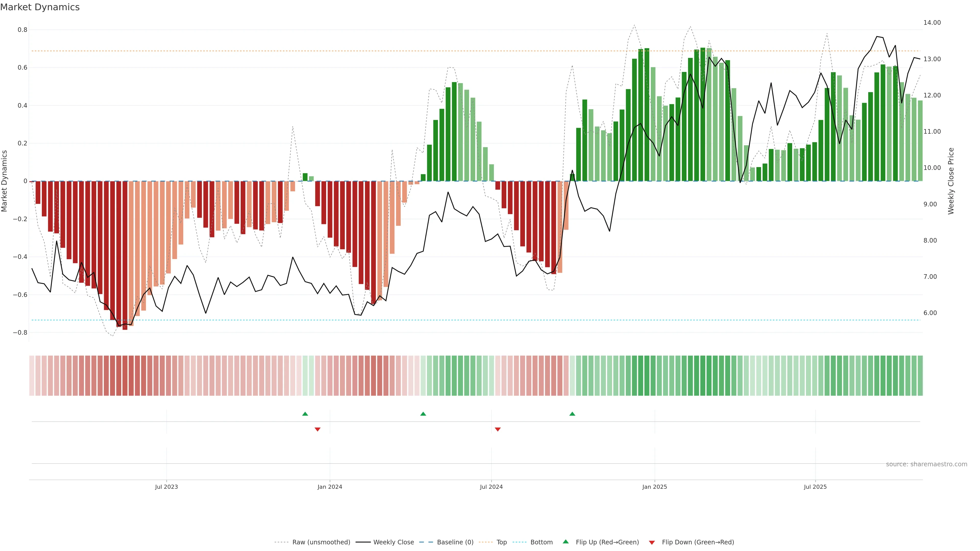
Task: Click the source: sharemaestro.com text
Action: 926,464
